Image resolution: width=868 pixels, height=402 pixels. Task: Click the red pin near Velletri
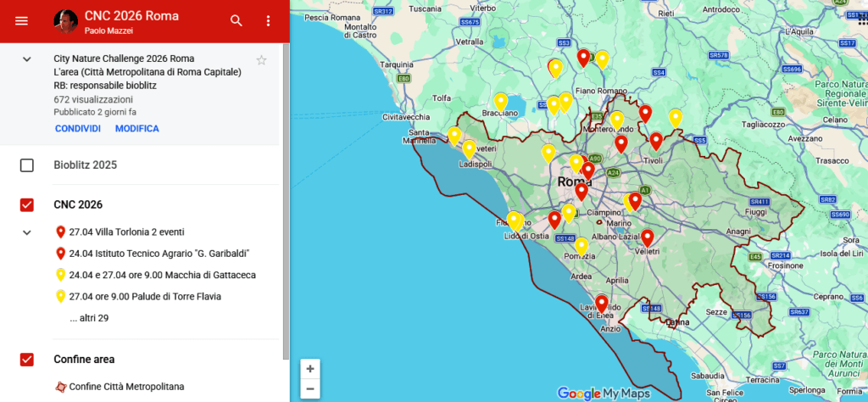[648, 237]
